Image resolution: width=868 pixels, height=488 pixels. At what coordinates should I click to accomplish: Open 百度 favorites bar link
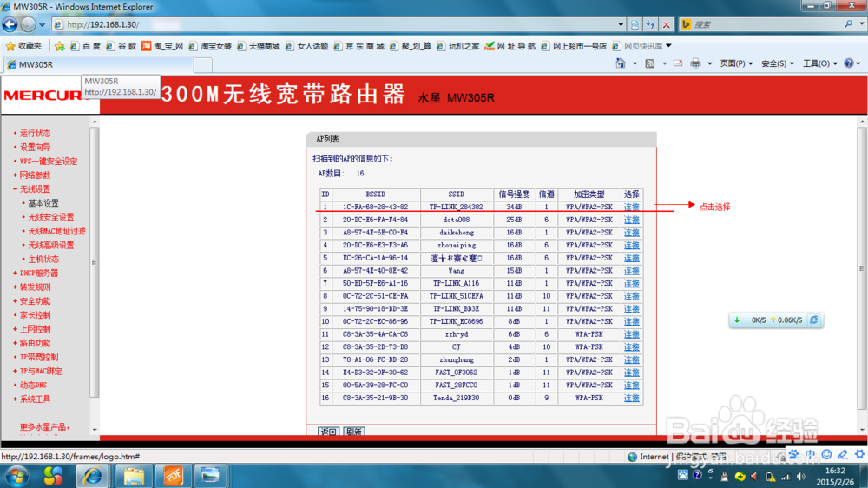[85, 46]
